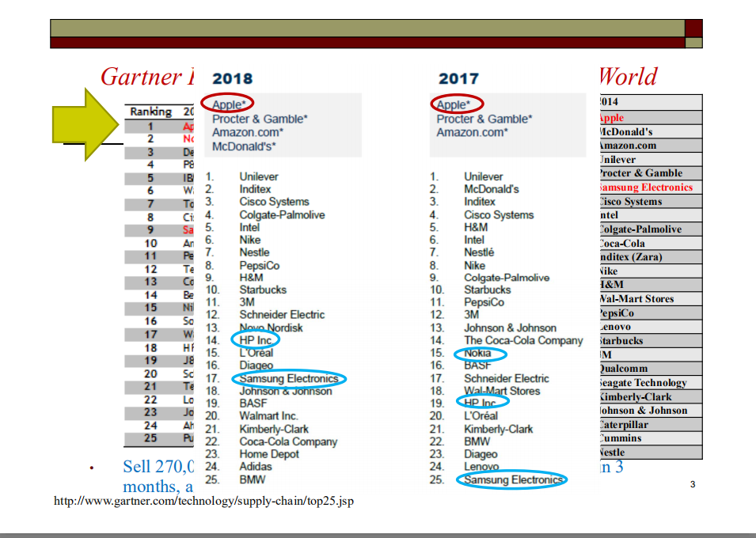
Task: Click "Inditex" ranked 2 in 2018 list
Action: point(255,189)
